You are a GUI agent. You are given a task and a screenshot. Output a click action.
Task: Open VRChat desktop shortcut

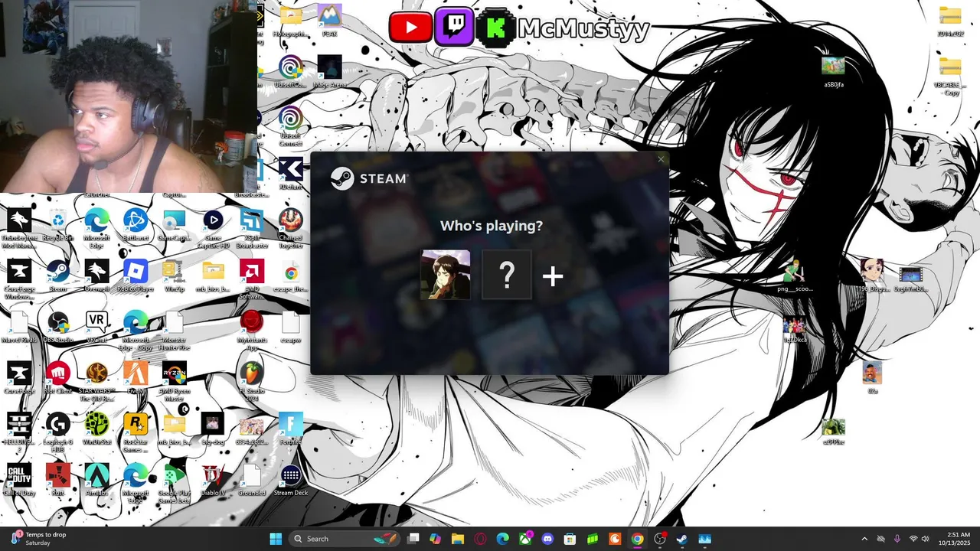pyautogui.click(x=96, y=328)
